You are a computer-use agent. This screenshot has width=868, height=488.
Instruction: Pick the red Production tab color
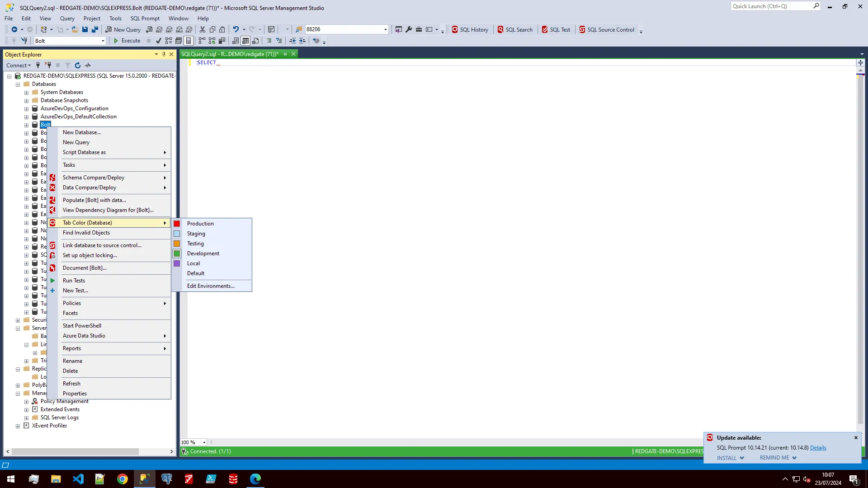click(200, 224)
